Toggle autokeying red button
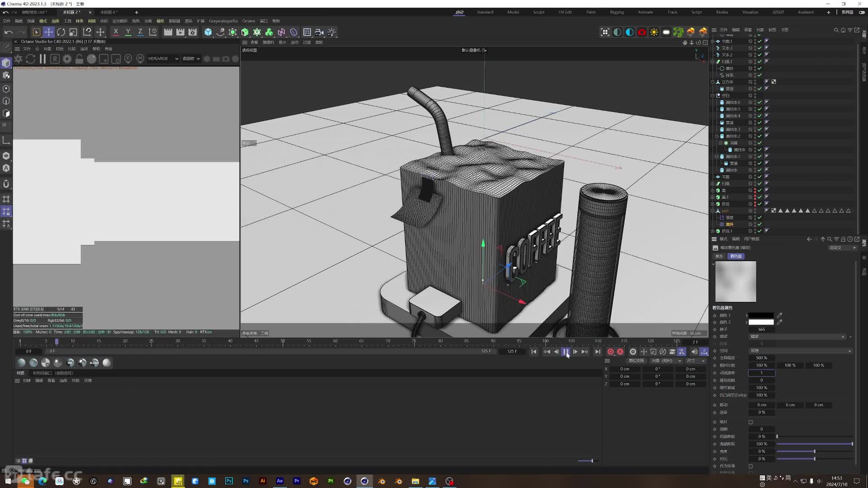 (620, 352)
